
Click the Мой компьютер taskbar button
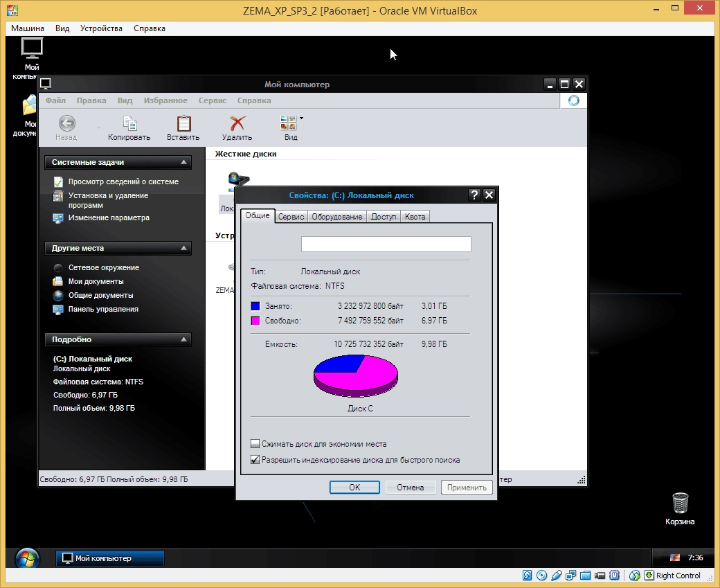click(x=110, y=558)
